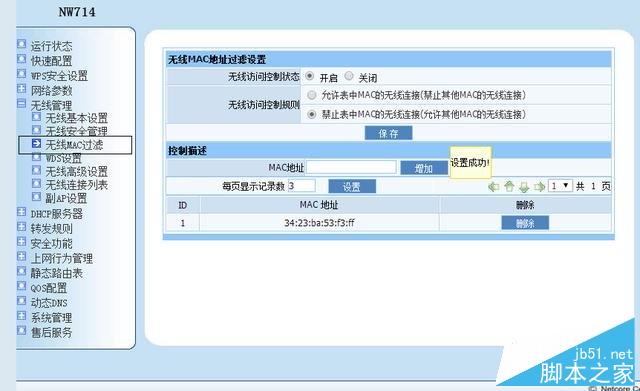Screen dimensions: 640x391
Task: Select 开启 radio for wireless access control
Action: tap(310, 76)
